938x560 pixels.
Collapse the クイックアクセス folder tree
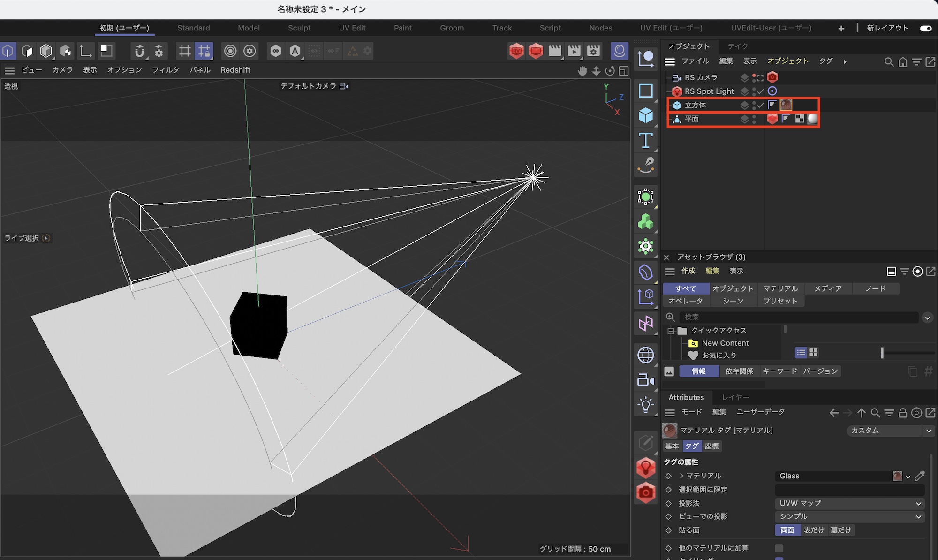[x=671, y=331]
